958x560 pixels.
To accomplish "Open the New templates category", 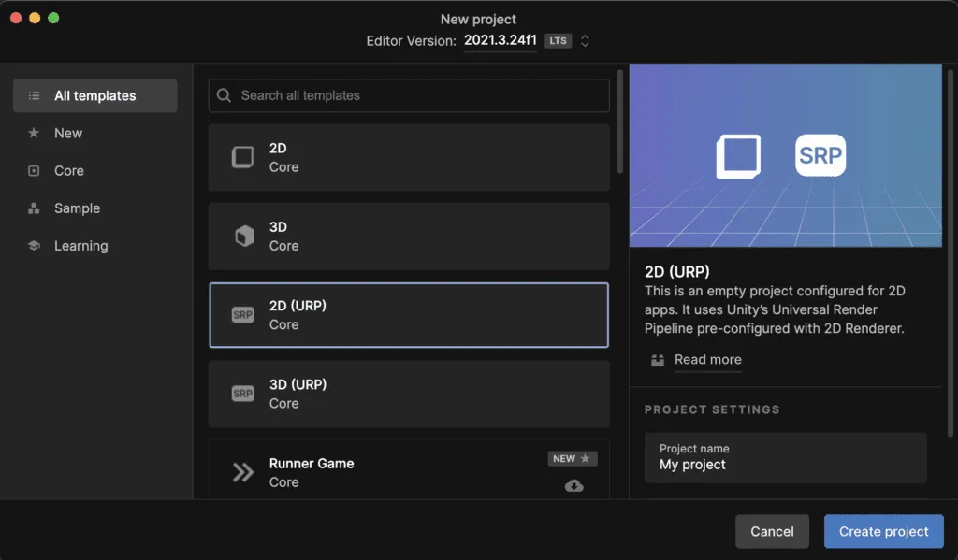I will pos(67,133).
